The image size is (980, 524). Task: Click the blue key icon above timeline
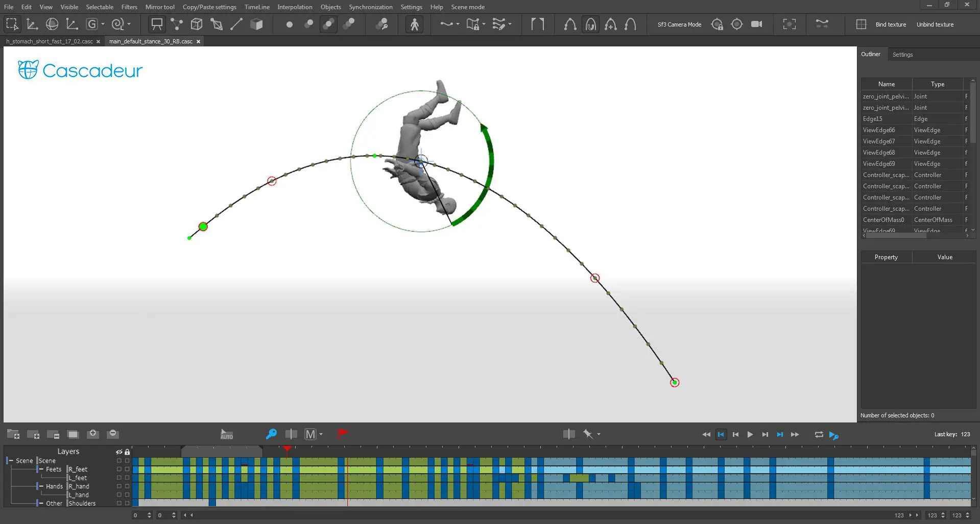click(x=271, y=434)
